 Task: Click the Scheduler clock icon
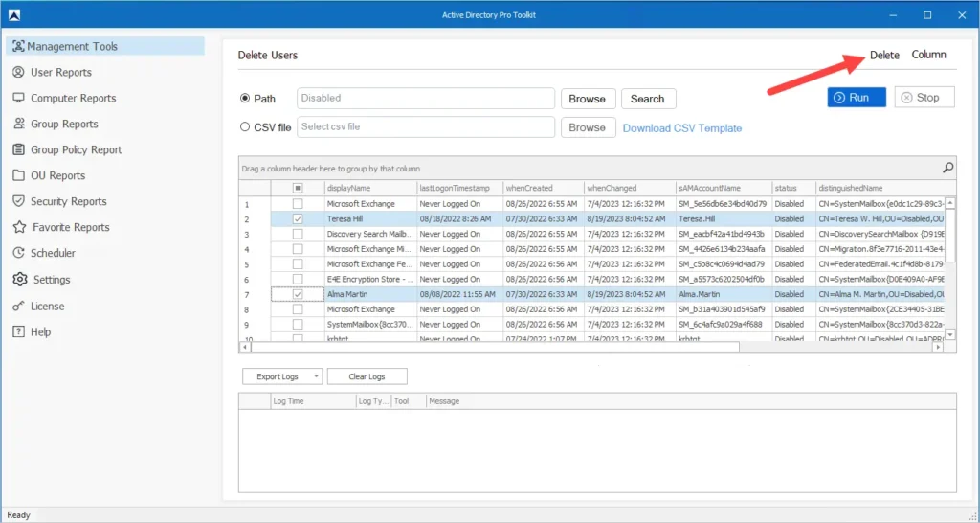(19, 253)
